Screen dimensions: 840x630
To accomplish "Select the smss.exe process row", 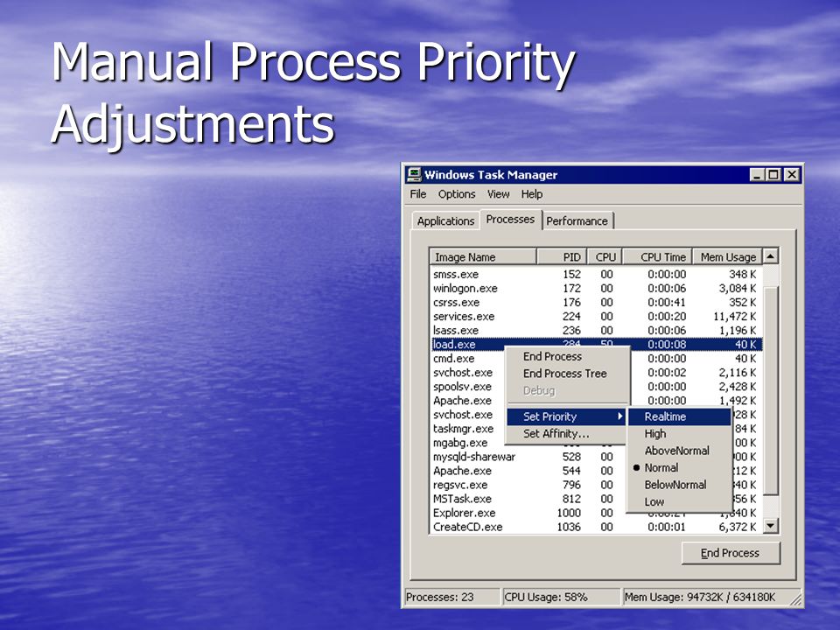I will tap(596, 274).
